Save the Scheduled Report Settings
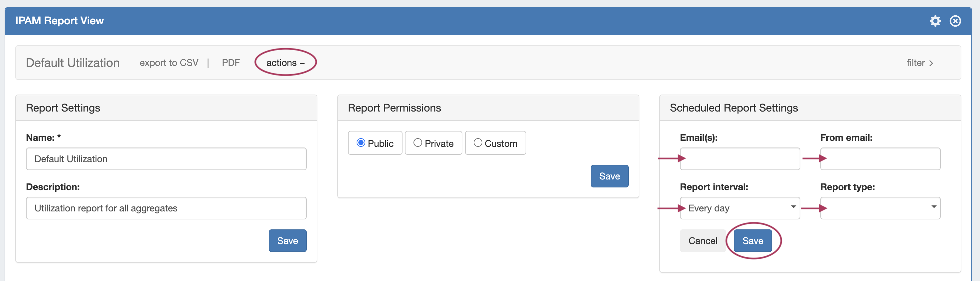This screenshot has width=980, height=281. pyautogui.click(x=752, y=241)
